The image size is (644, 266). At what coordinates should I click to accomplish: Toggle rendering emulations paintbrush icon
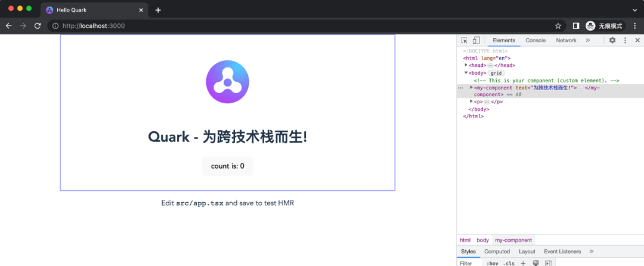point(535,263)
